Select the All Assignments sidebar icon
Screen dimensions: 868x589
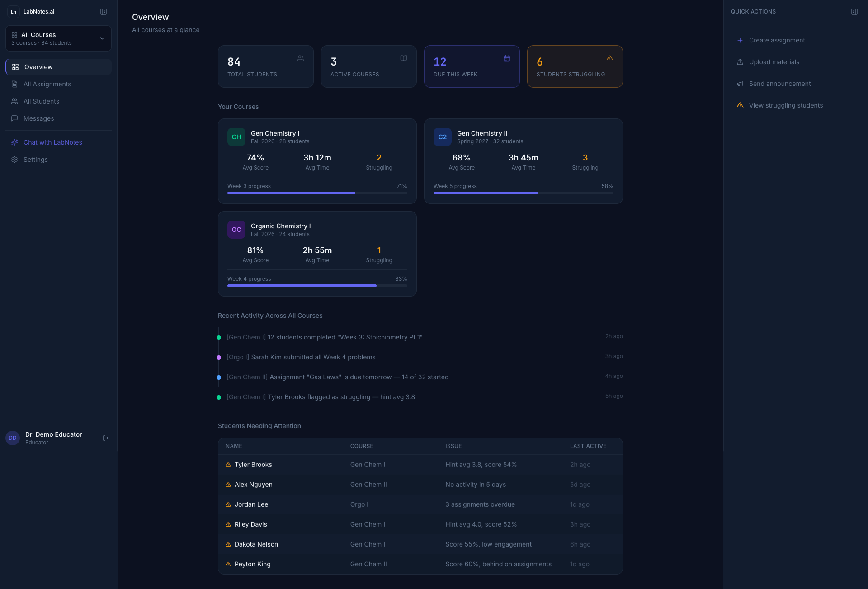click(14, 84)
